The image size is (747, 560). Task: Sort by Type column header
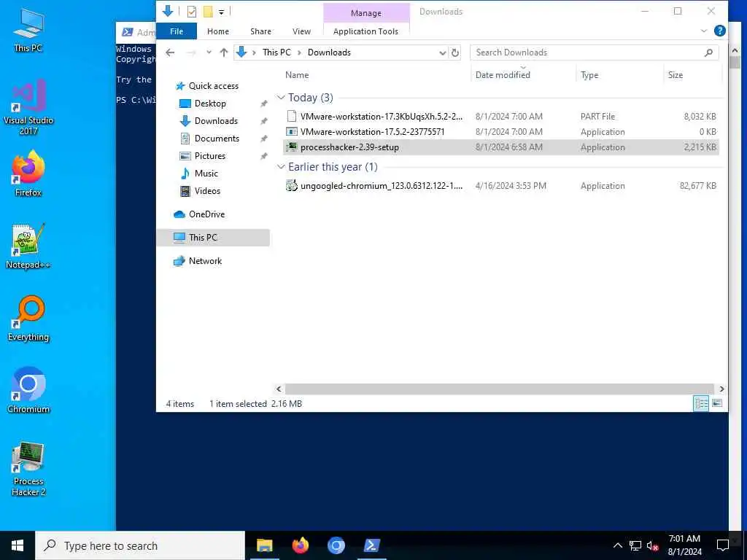point(589,75)
